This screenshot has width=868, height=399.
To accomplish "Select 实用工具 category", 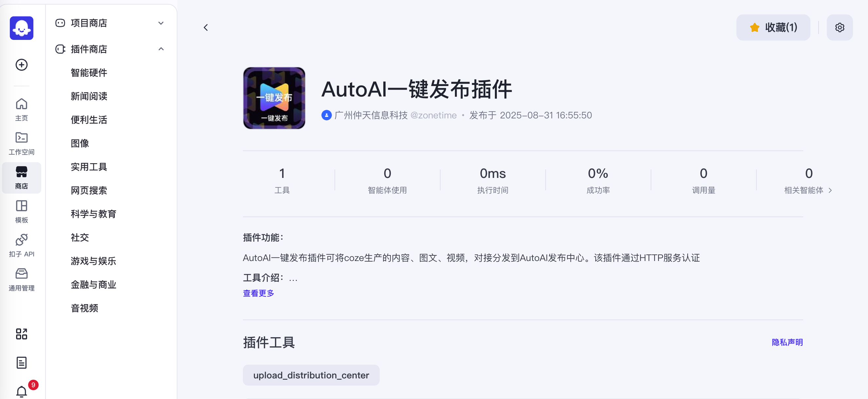I will click(x=89, y=167).
